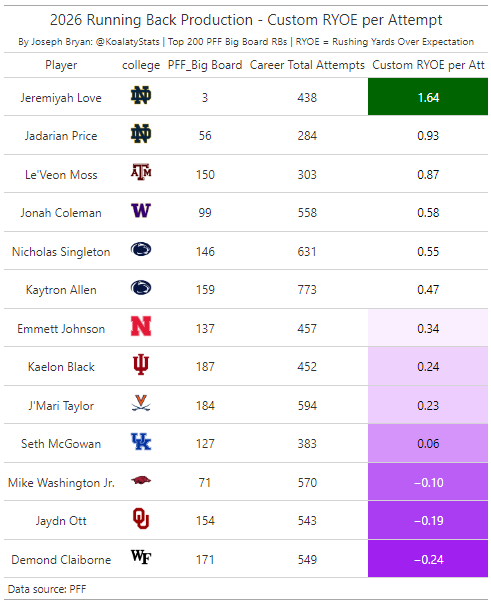491x607 pixels.
Task: Click dark green 1.64 RYOE cell
Action: (428, 97)
